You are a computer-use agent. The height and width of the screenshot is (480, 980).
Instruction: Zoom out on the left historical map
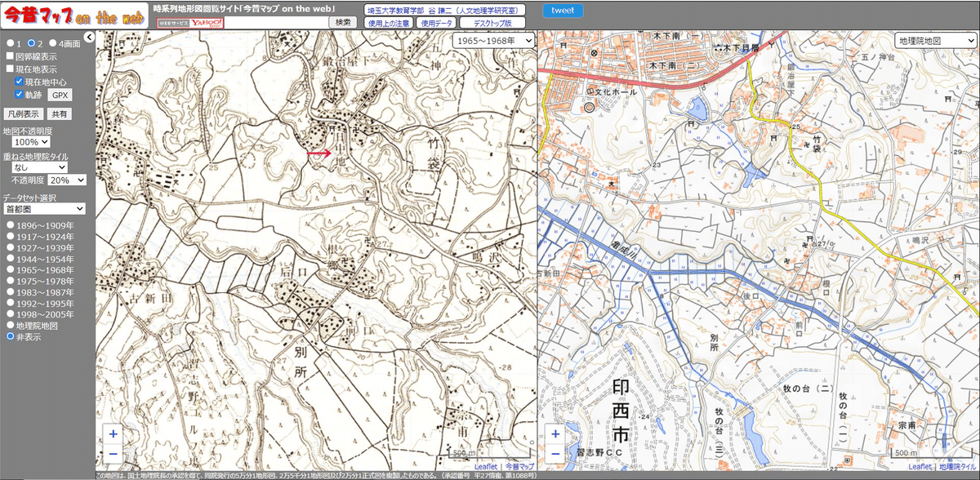[x=113, y=453]
